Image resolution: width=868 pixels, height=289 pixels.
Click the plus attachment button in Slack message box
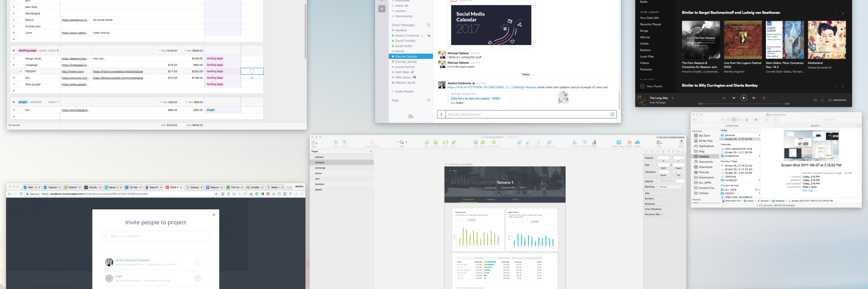click(x=441, y=115)
